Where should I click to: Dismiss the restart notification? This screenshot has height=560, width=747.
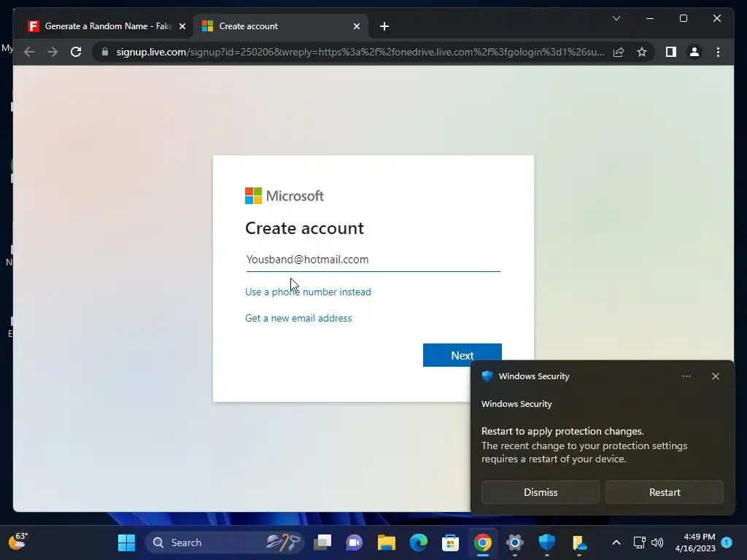pyautogui.click(x=541, y=492)
